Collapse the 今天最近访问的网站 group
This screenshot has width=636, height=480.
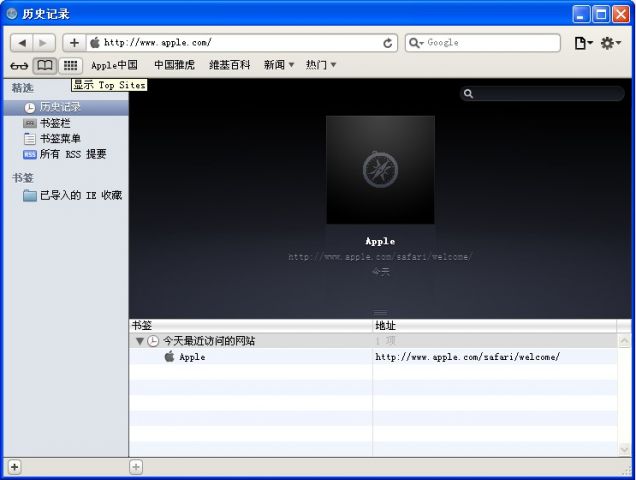coord(140,341)
